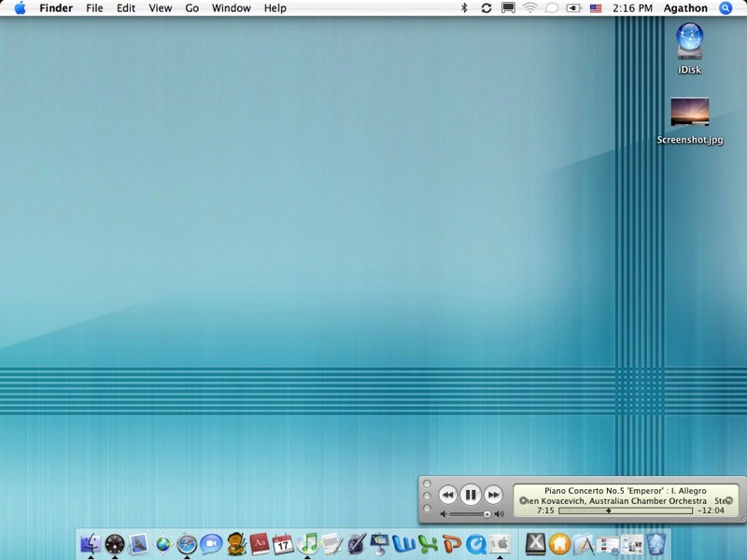Open System Preferences in the Dock

tap(500, 543)
